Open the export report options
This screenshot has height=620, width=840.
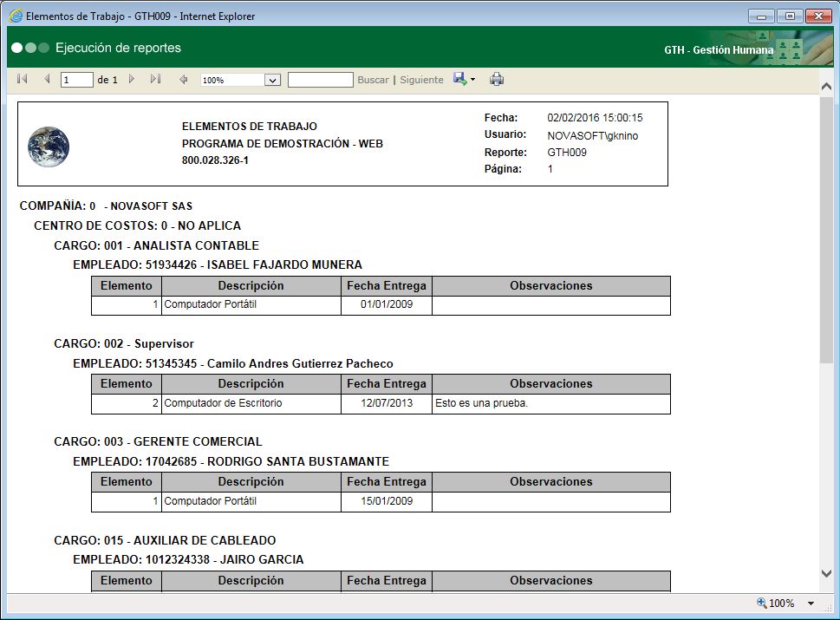tap(459, 79)
